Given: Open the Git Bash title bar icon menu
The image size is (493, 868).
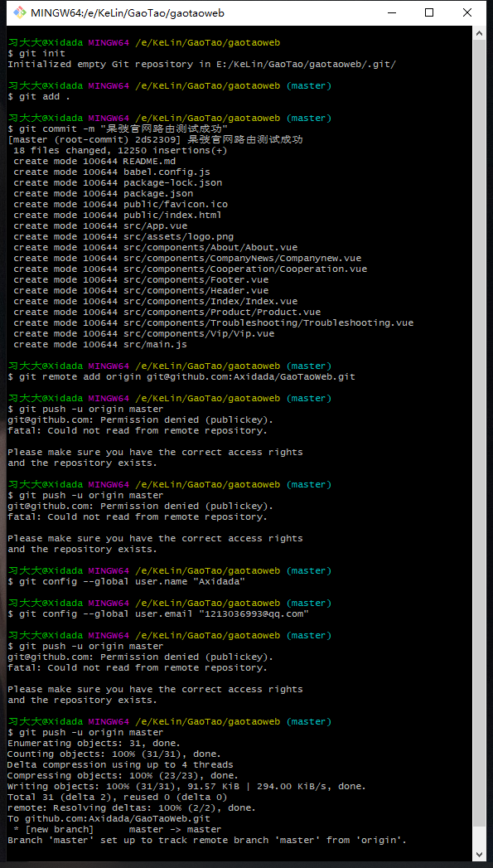Looking at the screenshot, I should (x=19, y=12).
